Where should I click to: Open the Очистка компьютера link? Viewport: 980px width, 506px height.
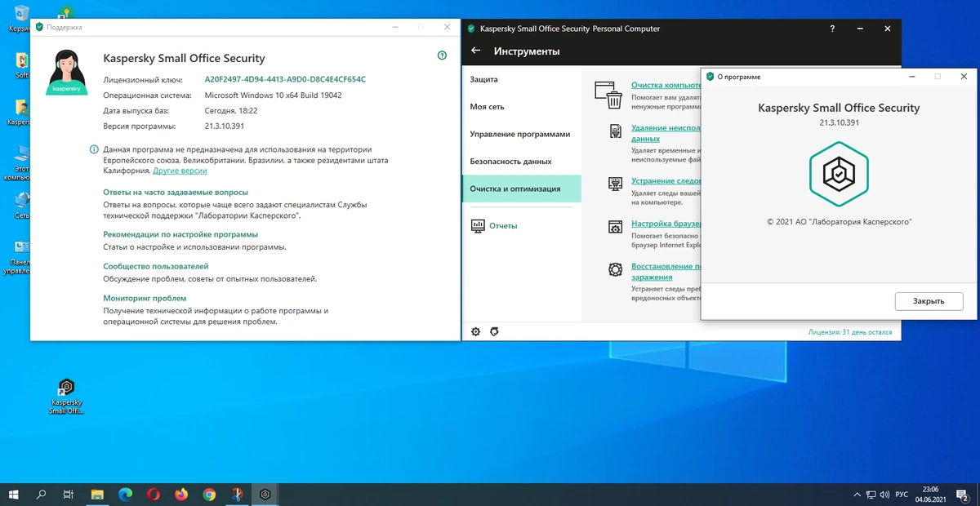666,85
